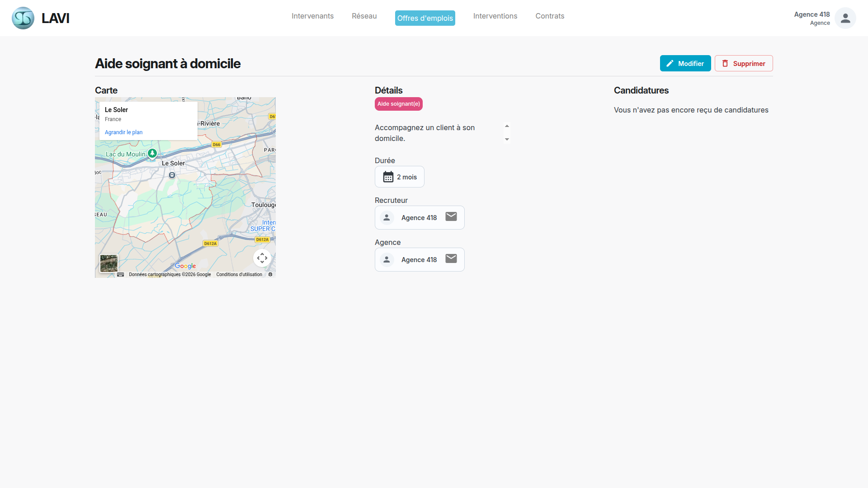868x488 pixels.
Task: Click Recruteur Agence 418 avatar icon
Action: [387, 218]
